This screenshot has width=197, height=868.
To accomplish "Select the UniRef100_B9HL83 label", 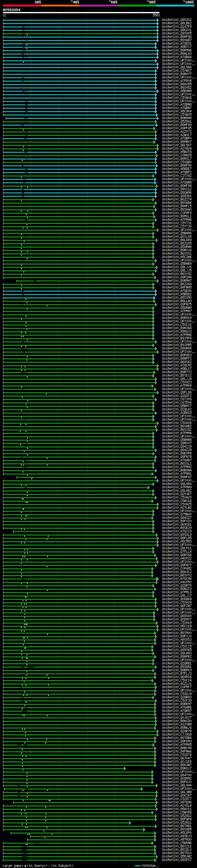I will point(177,54).
